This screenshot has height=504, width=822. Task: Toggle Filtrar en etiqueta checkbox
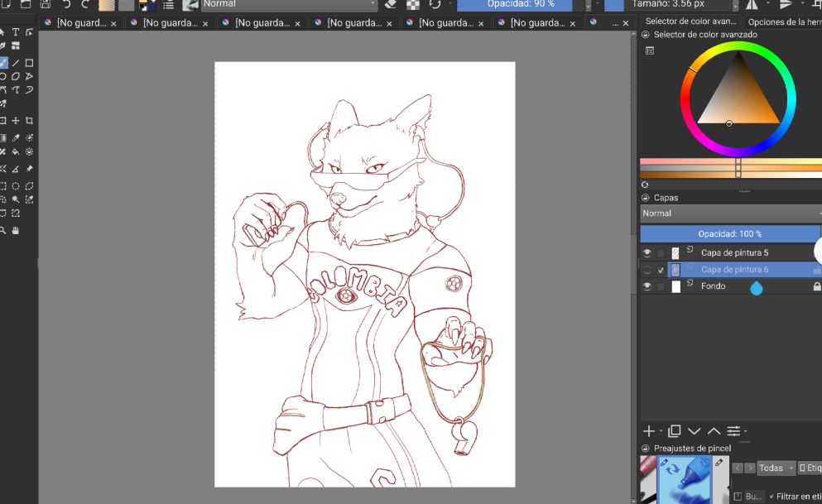click(772, 497)
